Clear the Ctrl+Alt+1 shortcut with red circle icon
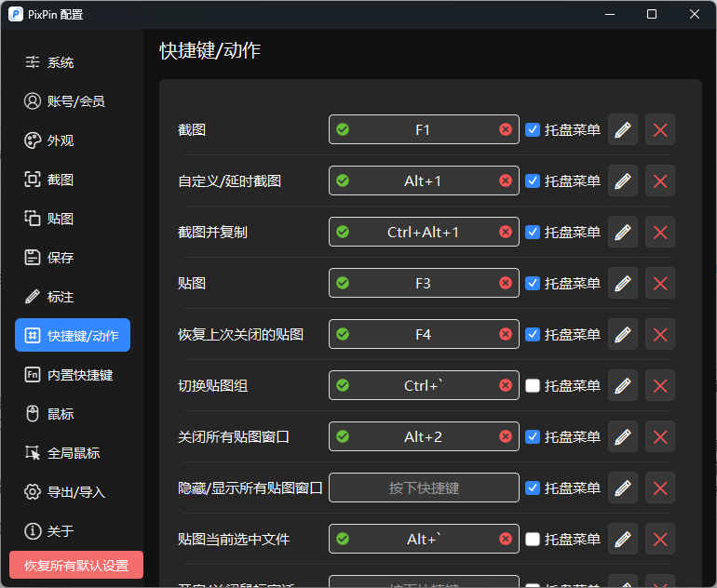This screenshot has height=588, width=717. [x=506, y=233]
